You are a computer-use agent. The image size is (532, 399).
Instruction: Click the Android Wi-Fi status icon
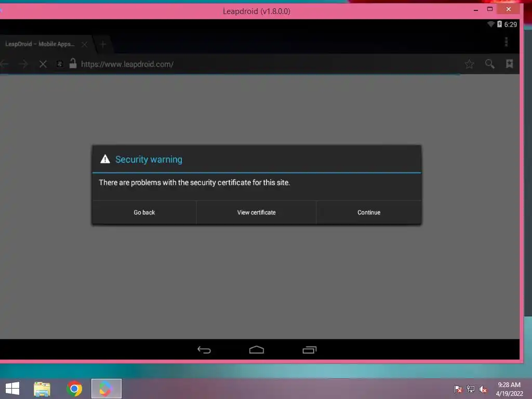pos(490,24)
